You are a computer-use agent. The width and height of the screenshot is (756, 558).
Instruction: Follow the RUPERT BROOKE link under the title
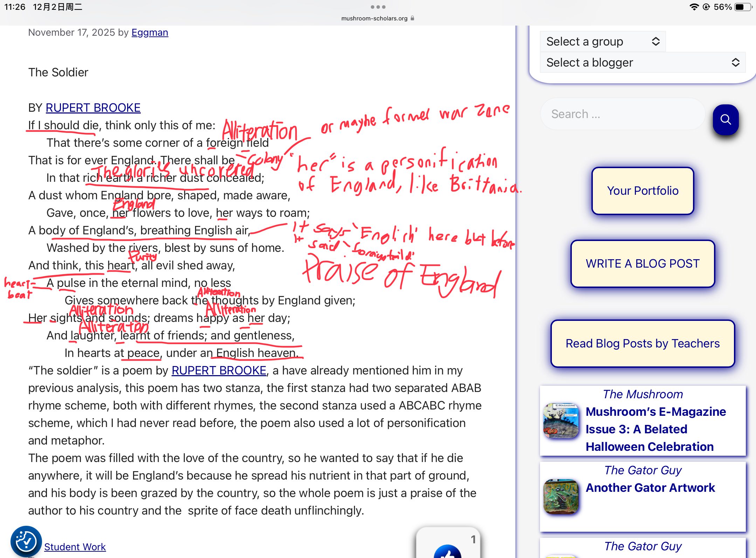click(x=93, y=108)
